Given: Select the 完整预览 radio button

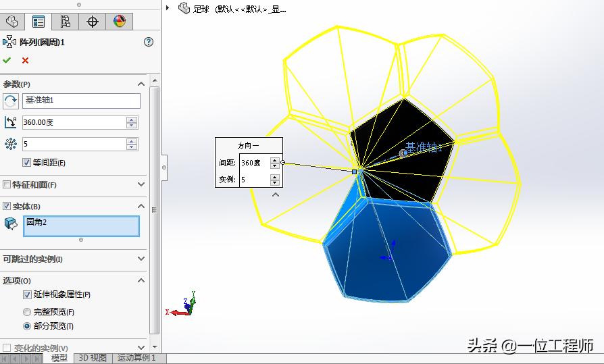Looking at the screenshot, I should coord(27,312).
